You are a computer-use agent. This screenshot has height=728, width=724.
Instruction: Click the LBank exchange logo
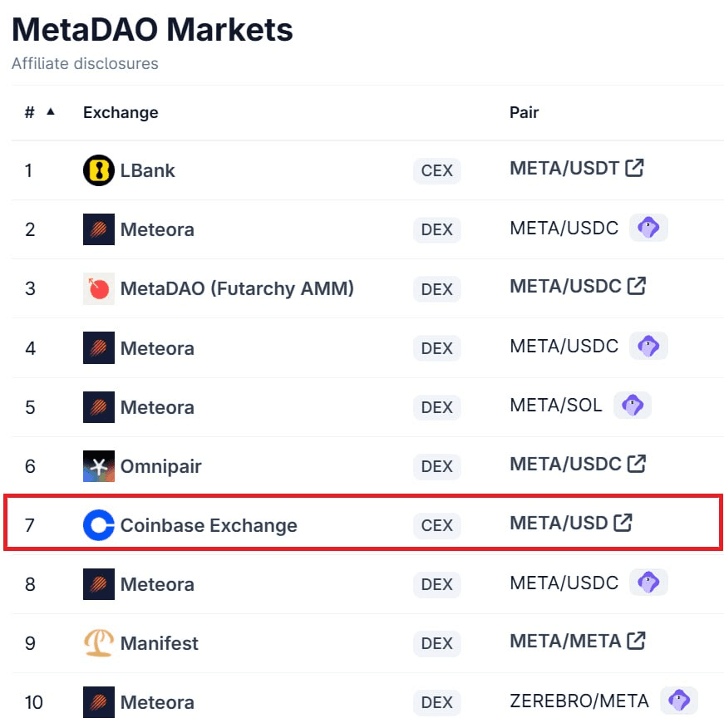click(x=98, y=170)
